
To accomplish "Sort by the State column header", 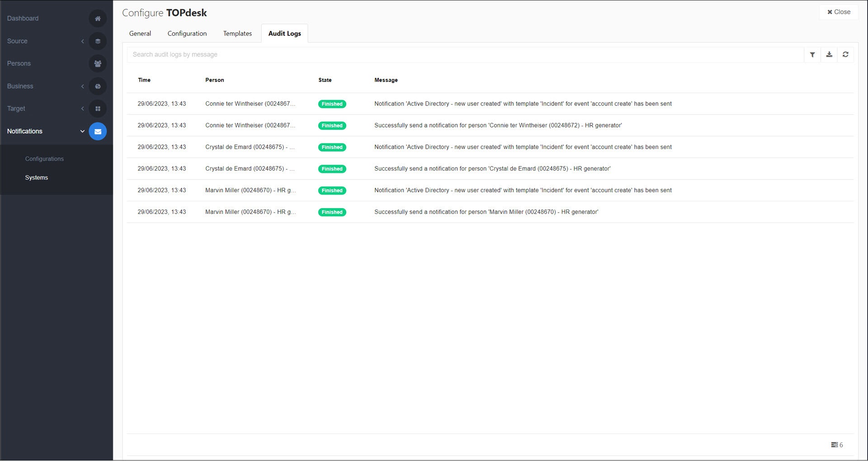I will [x=325, y=80].
